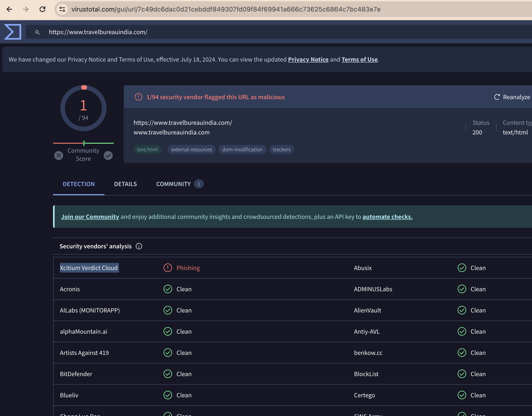Click the community score slider bar
Viewport: 532px width, 416px height.
tap(83, 143)
